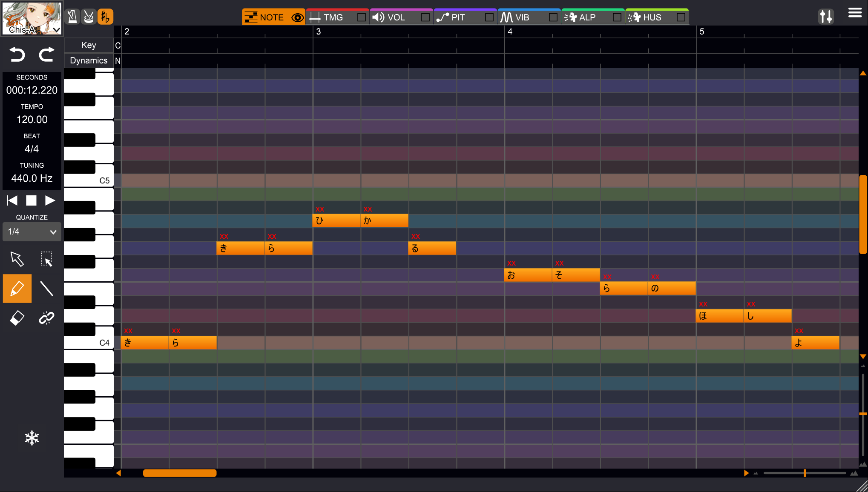Click horizontal zoom-in mountain icon
This screenshot has width=868, height=492.
pos(854,473)
